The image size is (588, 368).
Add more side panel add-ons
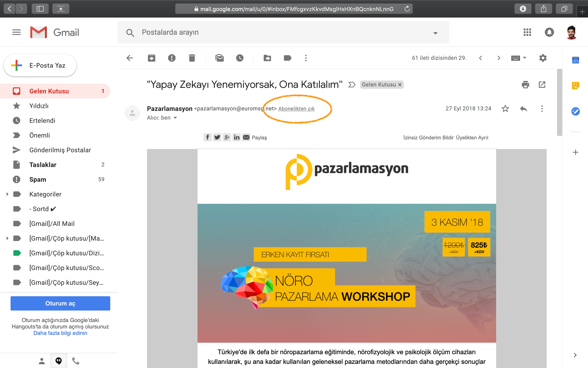[575, 152]
